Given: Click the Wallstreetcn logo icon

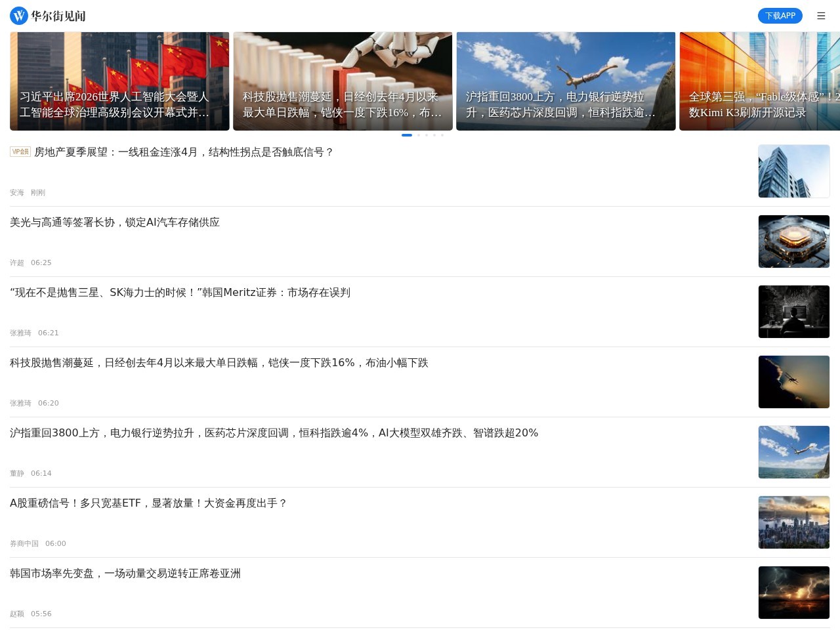Looking at the screenshot, I should tap(19, 16).
